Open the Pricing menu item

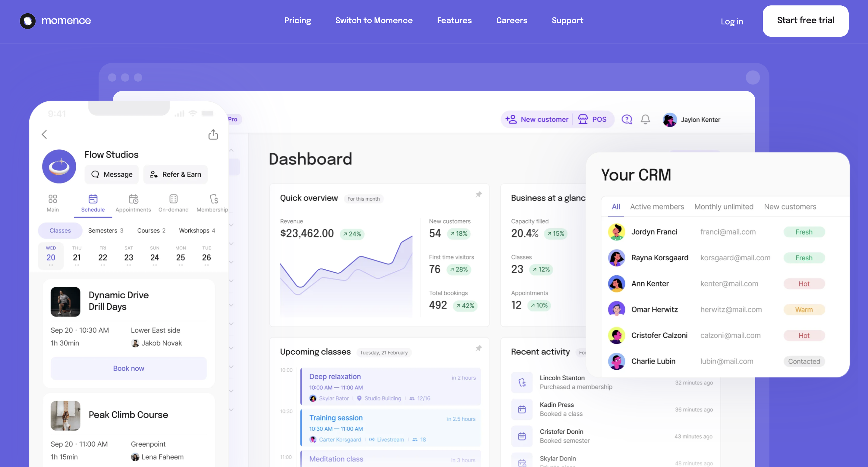(x=297, y=20)
